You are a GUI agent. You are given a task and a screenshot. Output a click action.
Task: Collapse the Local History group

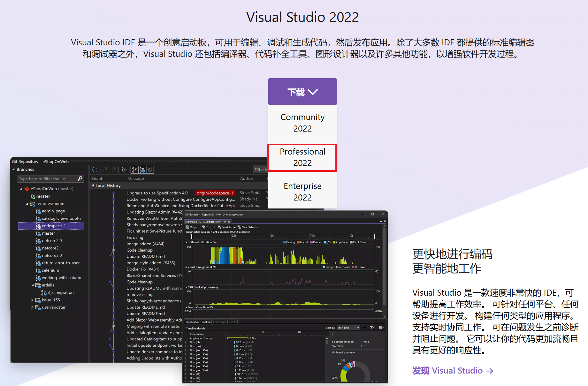coord(93,185)
